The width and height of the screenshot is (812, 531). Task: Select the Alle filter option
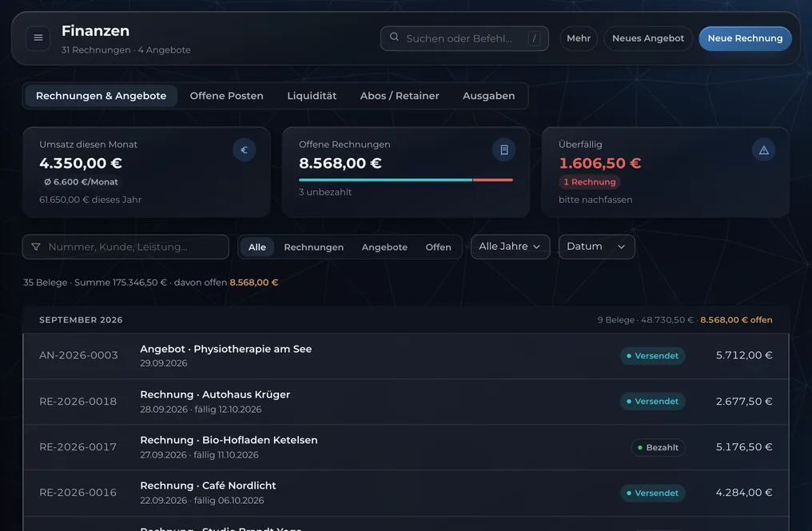click(257, 247)
